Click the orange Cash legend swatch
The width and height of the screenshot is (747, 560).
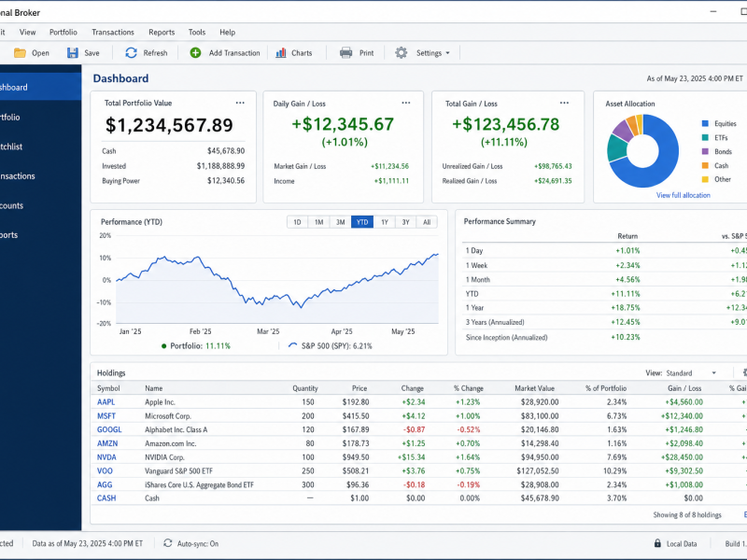pos(705,166)
